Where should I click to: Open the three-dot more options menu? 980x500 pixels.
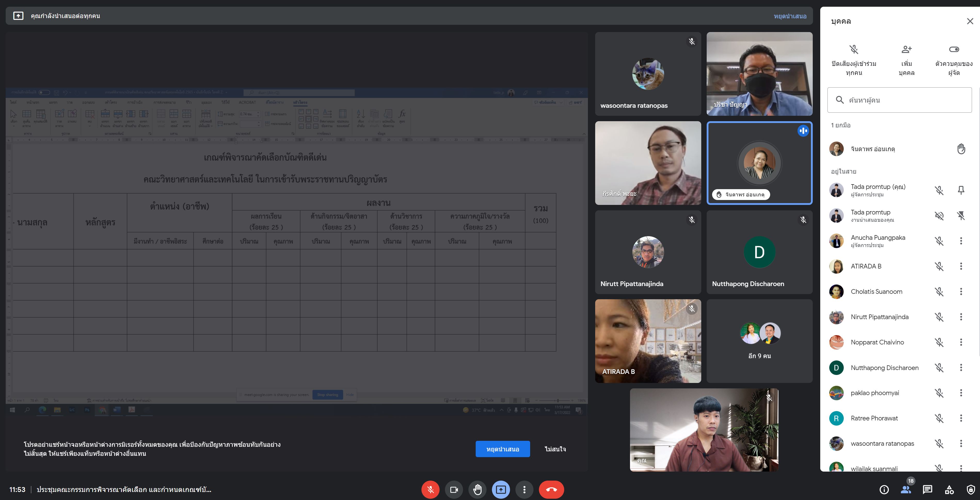click(524, 489)
